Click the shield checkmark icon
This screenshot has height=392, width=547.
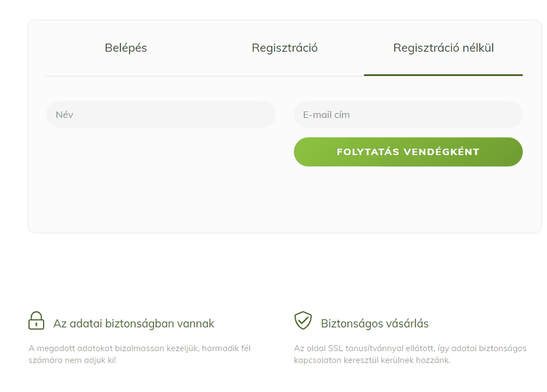click(x=303, y=321)
